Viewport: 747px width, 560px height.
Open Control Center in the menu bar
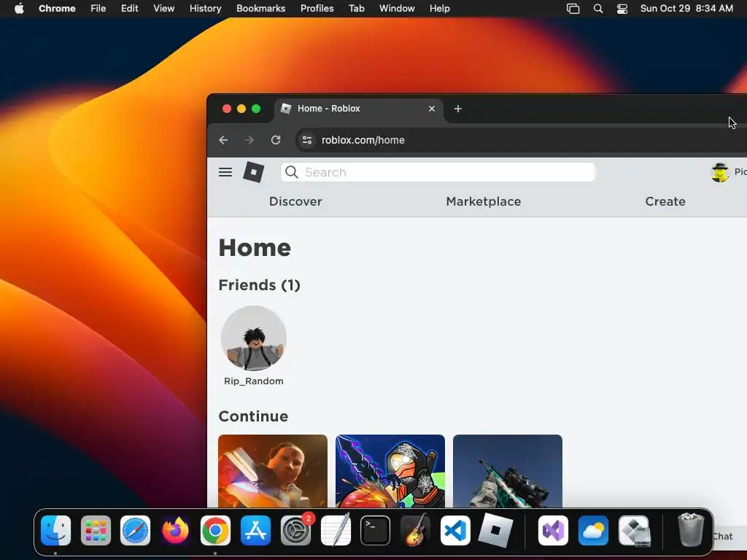pos(622,9)
